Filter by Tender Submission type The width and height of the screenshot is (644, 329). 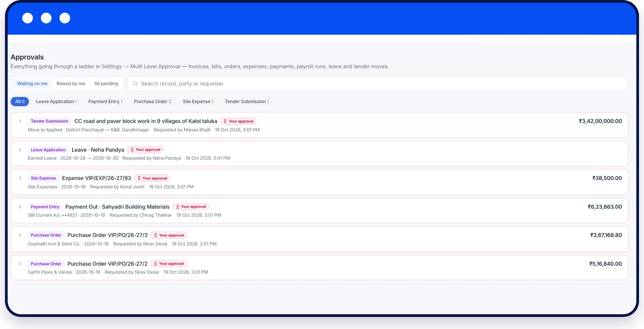click(247, 101)
